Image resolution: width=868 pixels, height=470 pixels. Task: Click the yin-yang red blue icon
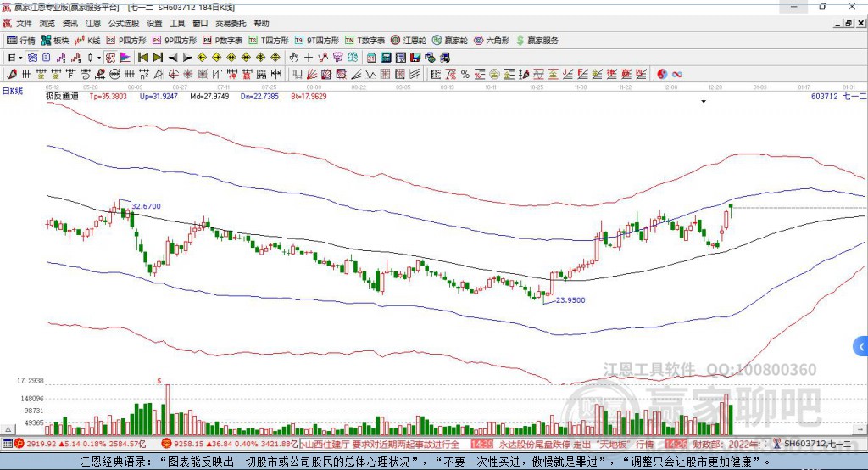tap(662, 74)
